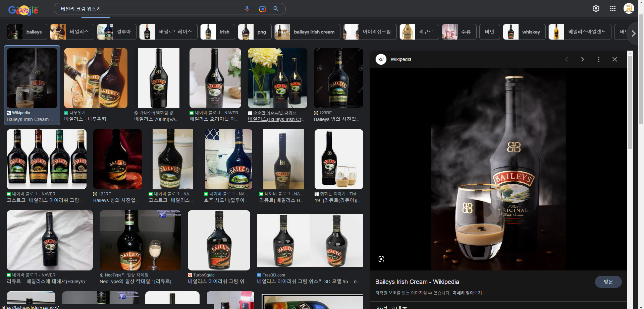Click visual search lens icon on preview image
This screenshot has width=644, height=309.
pyautogui.click(x=381, y=259)
